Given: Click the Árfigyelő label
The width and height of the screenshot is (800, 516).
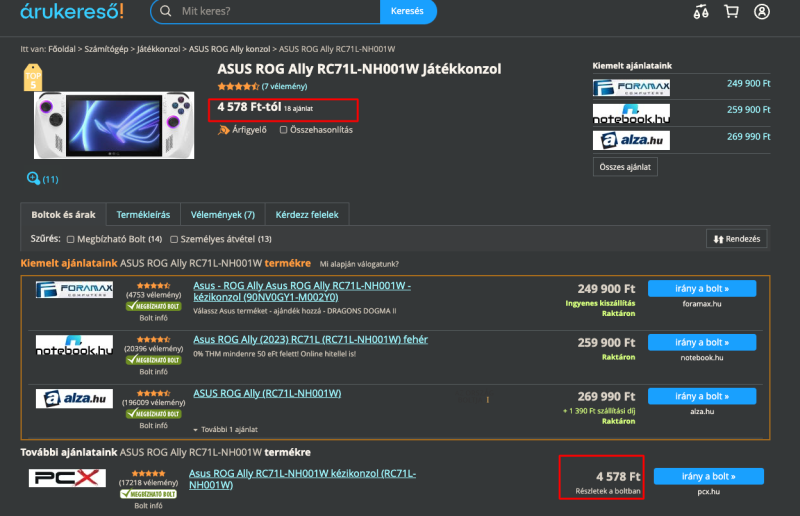Looking at the screenshot, I should (249, 130).
